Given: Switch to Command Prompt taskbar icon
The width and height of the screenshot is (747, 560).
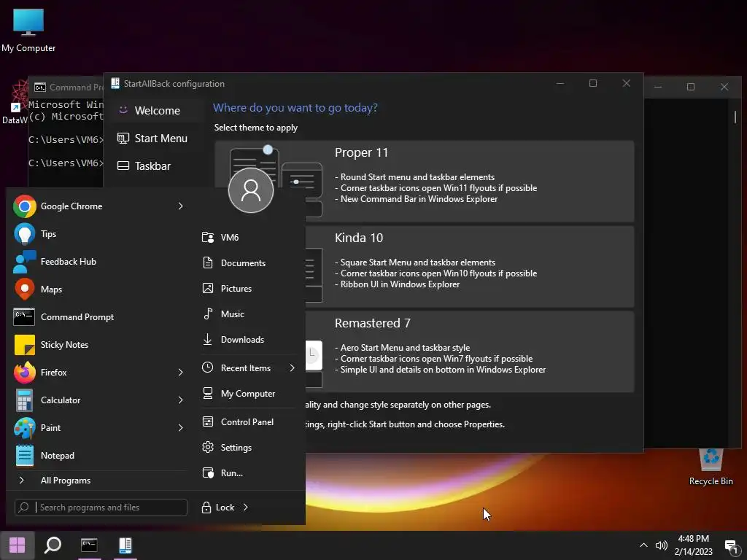Looking at the screenshot, I should [89, 545].
